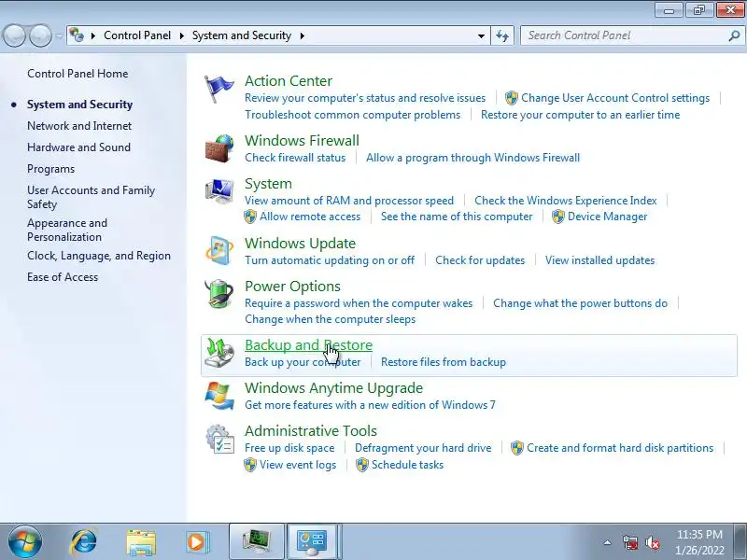Click System and Security breadcrumb segment
The height and width of the screenshot is (560, 747).
click(242, 35)
